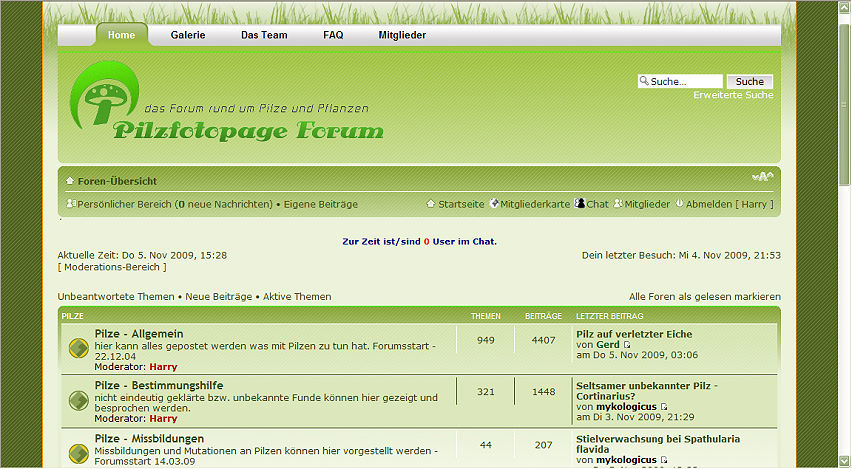Switch to the Home tab

(x=122, y=35)
